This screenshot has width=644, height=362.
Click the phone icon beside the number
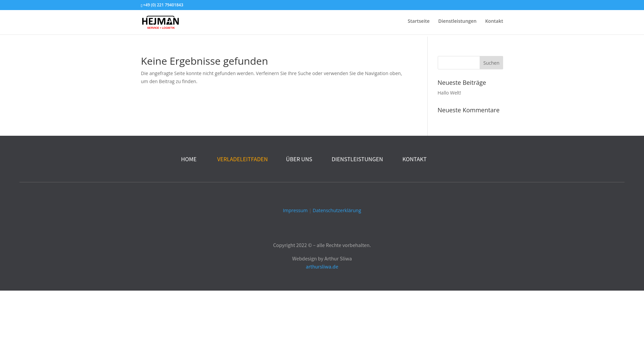pyautogui.click(x=142, y=5)
